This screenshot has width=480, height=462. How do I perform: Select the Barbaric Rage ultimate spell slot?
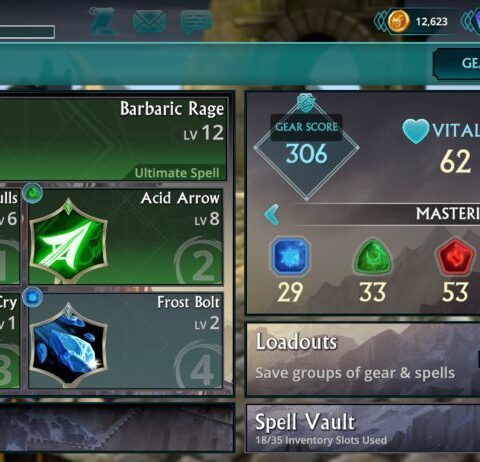[113, 139]
